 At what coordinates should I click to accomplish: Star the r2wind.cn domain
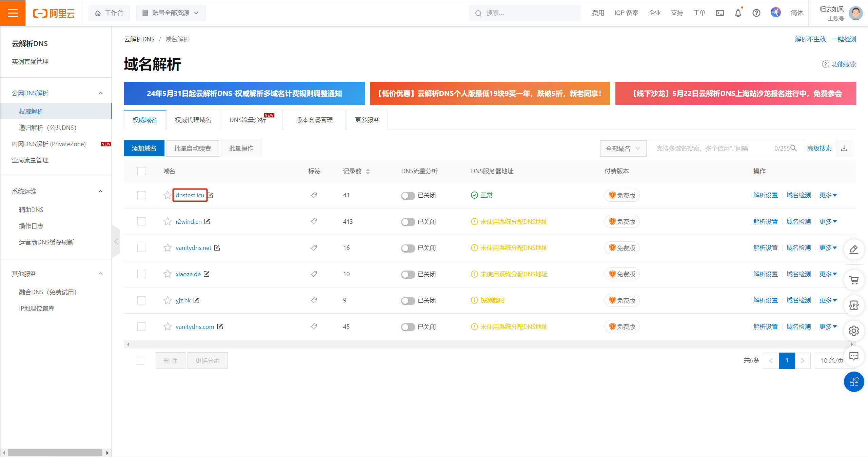167,221
